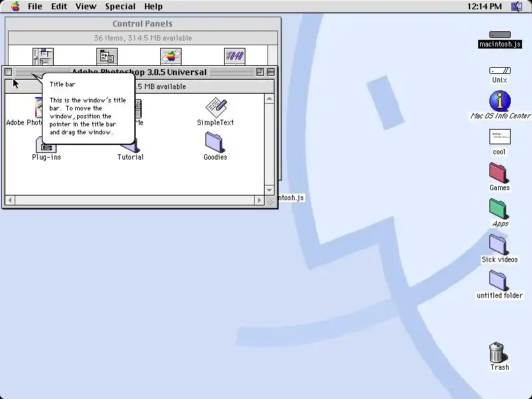Image resolution: width=532 pixels, height=399 pixels.
Task: Click the clock showing 12:14 PM
Action: tap(484, 7)
